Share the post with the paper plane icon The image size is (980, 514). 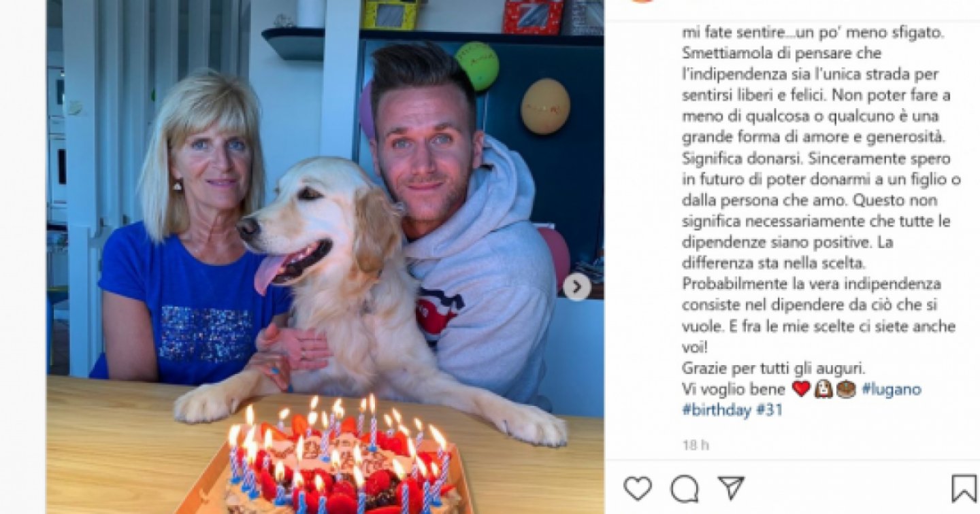point(730,487)
